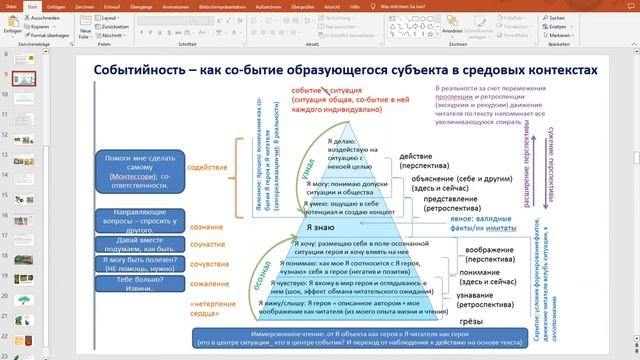Click Suchen to find text
The width and height of the screenshot is (640, 360).
click(554, 18)
